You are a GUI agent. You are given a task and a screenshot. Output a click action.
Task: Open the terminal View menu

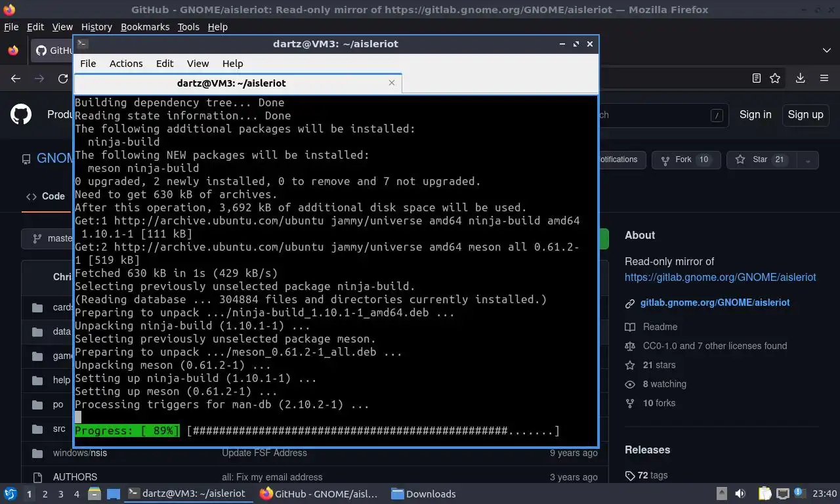(x=198, y=64)
